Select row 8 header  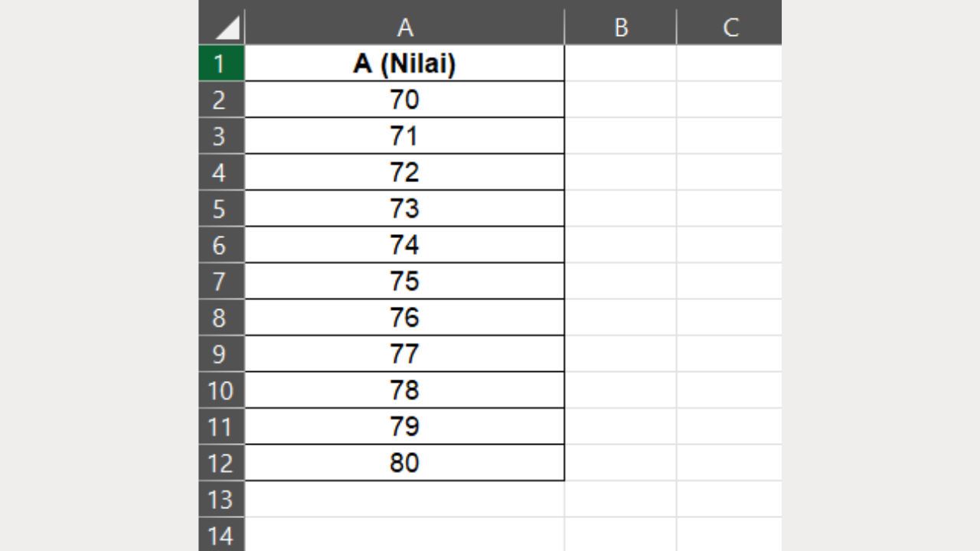pos(221,317)
